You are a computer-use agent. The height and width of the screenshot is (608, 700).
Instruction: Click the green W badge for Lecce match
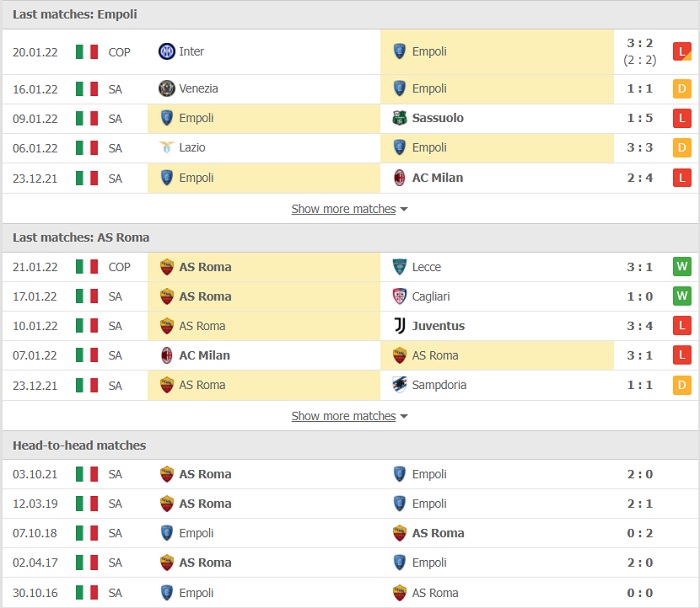point(682,267)
